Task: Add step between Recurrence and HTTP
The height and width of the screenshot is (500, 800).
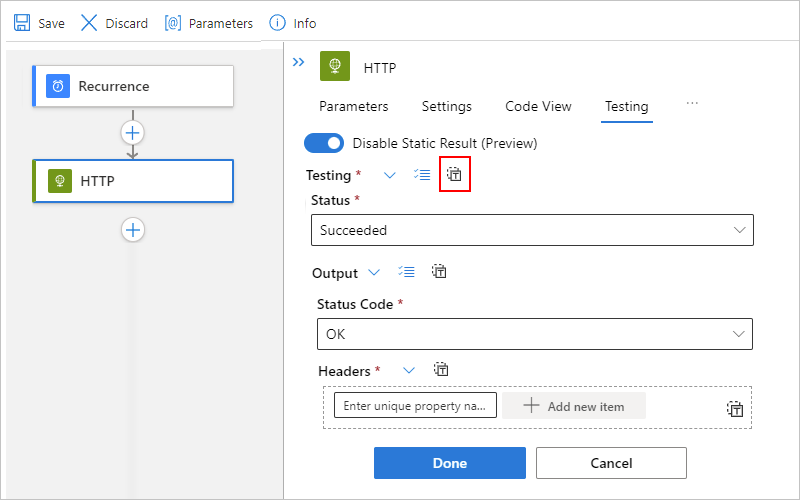Action: pos(133,131)
